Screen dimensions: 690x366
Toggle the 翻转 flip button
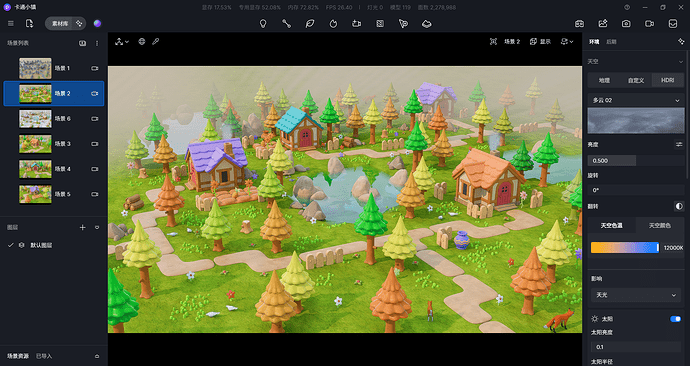(679, 206)
